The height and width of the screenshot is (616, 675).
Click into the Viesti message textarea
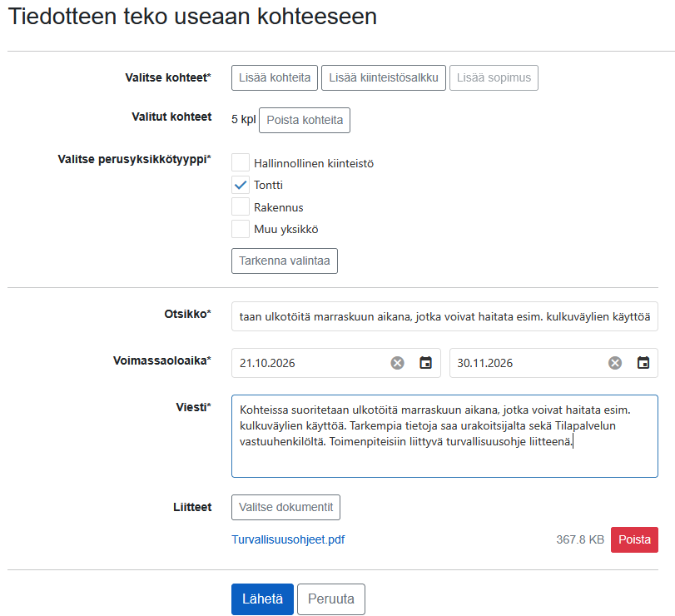(444, 436)
